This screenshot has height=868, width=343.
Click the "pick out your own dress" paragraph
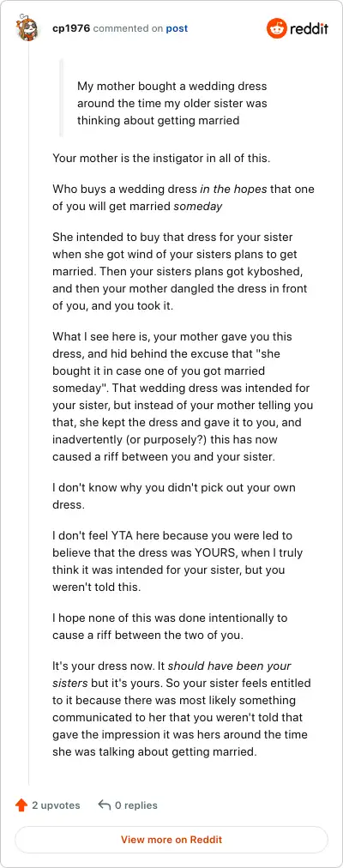pos(174,496)
